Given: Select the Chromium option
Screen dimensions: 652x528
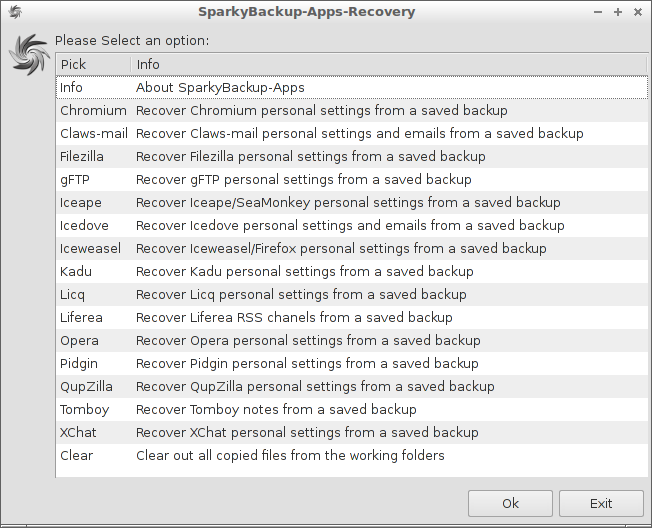Looking at the screenshot, I should (93, 111).
